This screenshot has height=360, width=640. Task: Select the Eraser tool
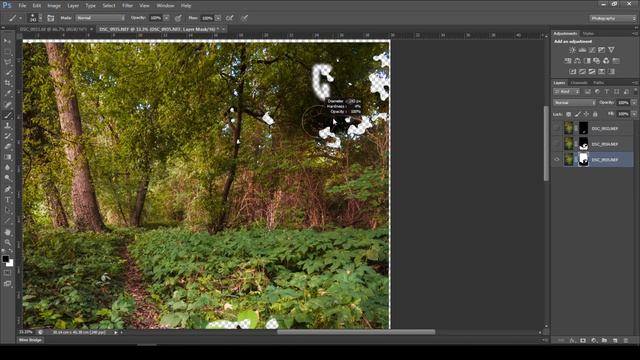coord(7,147)
